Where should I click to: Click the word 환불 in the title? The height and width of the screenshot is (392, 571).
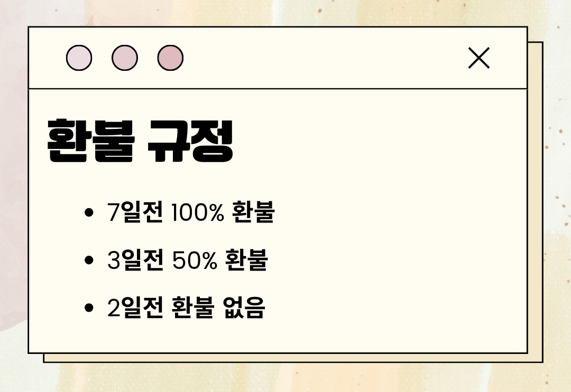pyautogui.click(x=91, y=141)
